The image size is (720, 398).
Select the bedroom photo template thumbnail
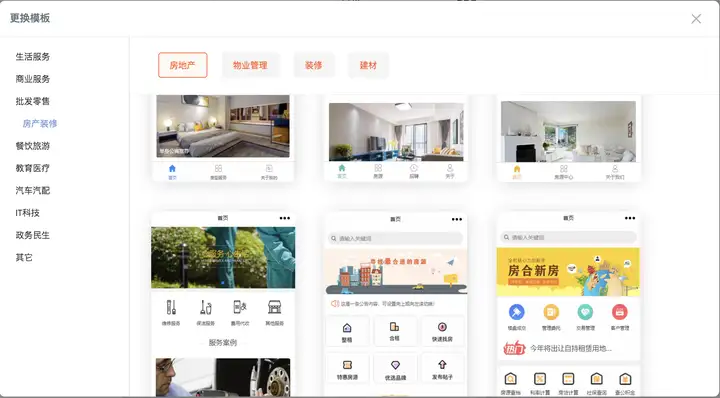click(x=223, y=126)
